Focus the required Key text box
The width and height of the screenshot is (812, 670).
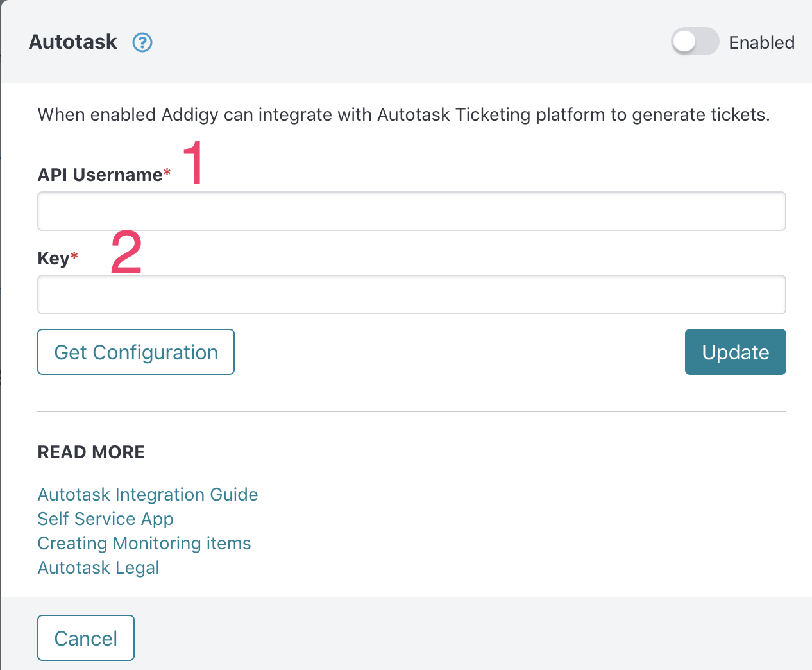410,294
